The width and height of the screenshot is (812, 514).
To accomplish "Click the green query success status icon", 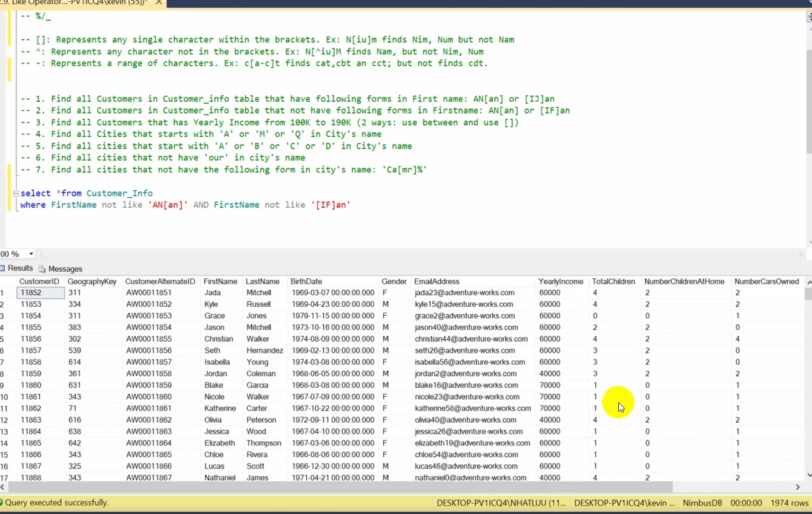I will pyautogui.click(x=2, y=503).
